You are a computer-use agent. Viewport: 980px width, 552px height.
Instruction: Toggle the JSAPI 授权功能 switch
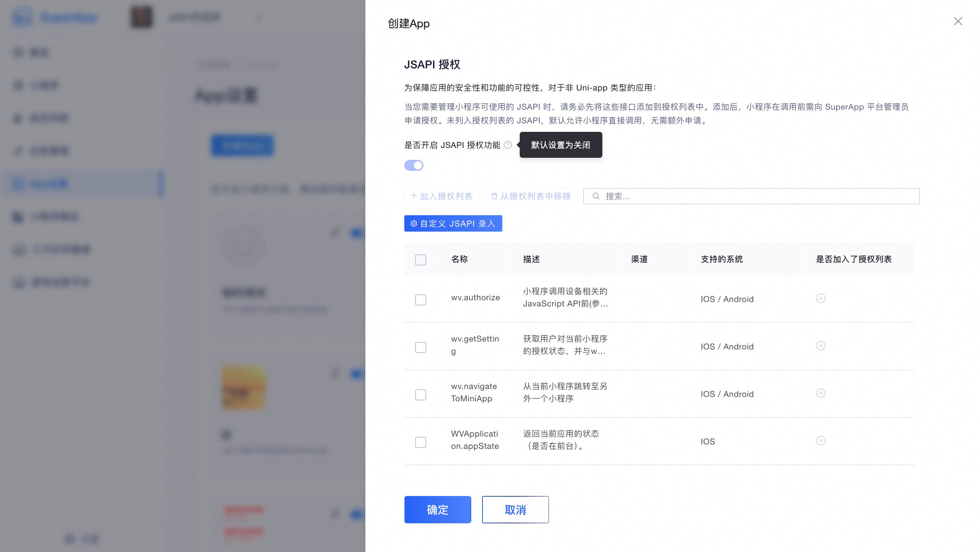pos(414,166)
